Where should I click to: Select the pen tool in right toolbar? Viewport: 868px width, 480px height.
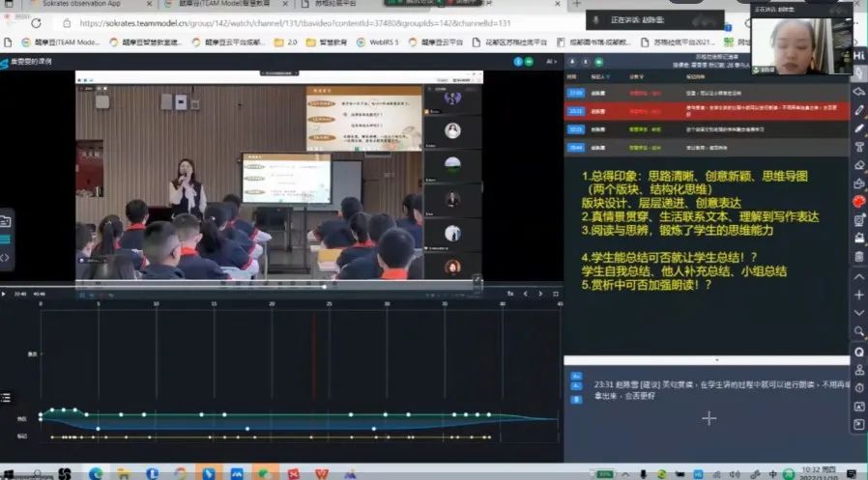[x=858, y=110]
